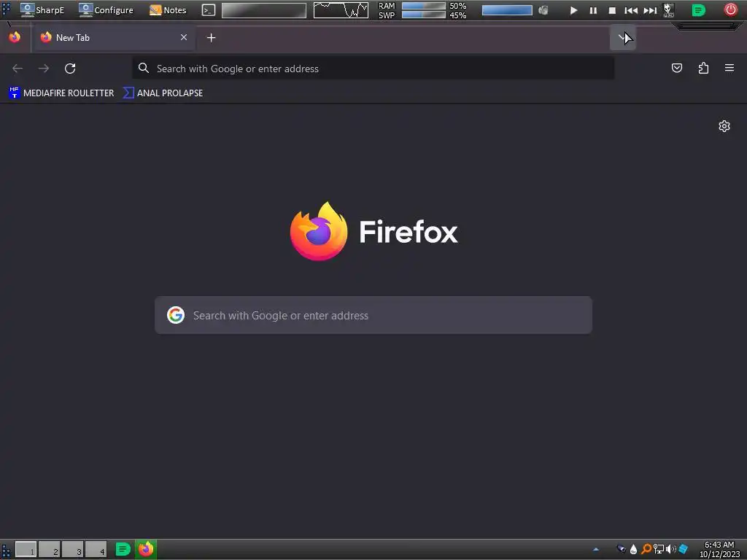
Task: Click the first dark tray icon
Action: pos(622,549)
